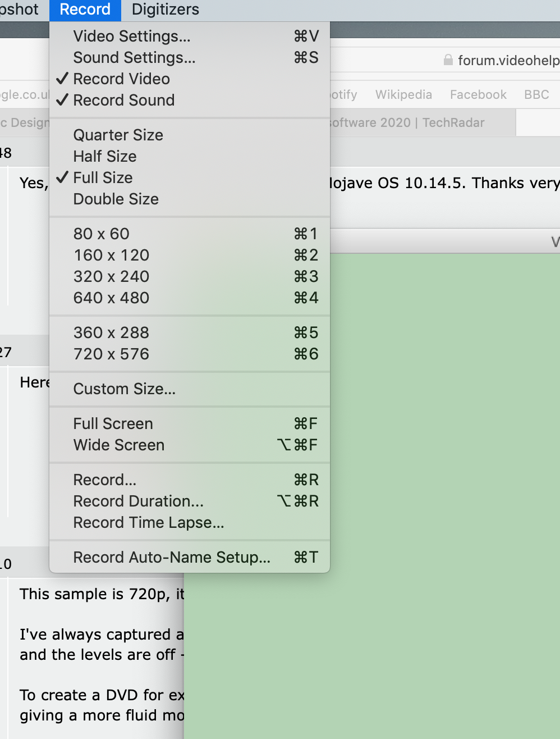Toggle the Record Video checkmark
This screenshot has width=560, height=739.
click(121, 79)
